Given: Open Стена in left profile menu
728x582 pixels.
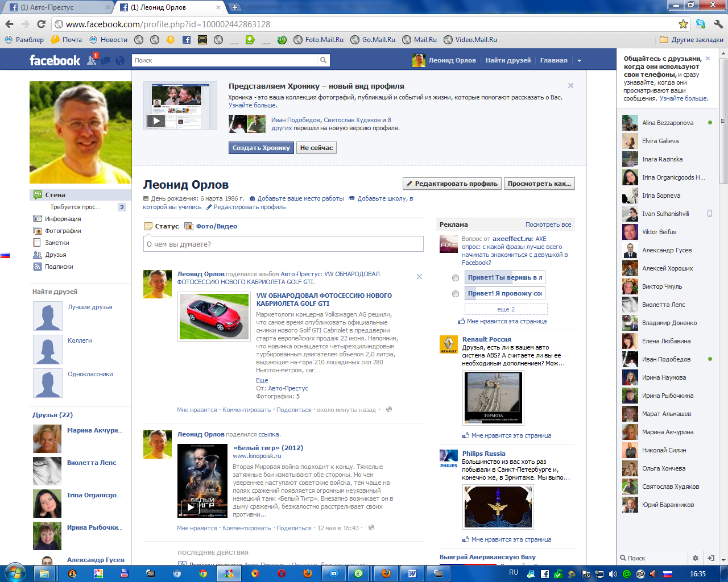Looking at the screenshot, I should tap(80, 195).
